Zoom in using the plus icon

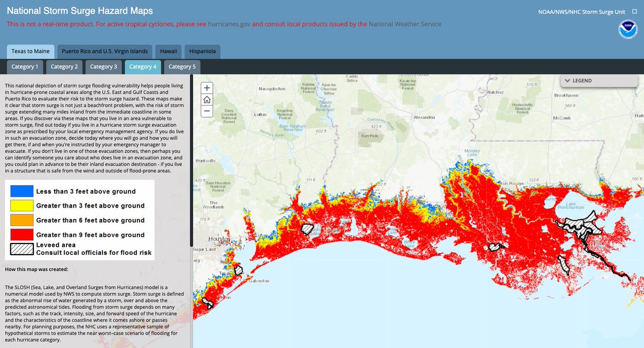click(x=207, y=87)
